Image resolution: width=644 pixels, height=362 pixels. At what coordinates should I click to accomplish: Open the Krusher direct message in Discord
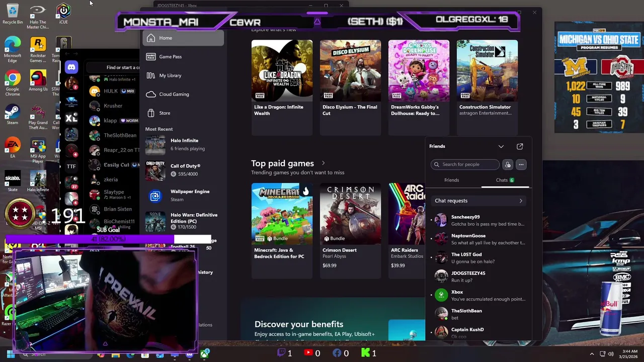(114, 106)
